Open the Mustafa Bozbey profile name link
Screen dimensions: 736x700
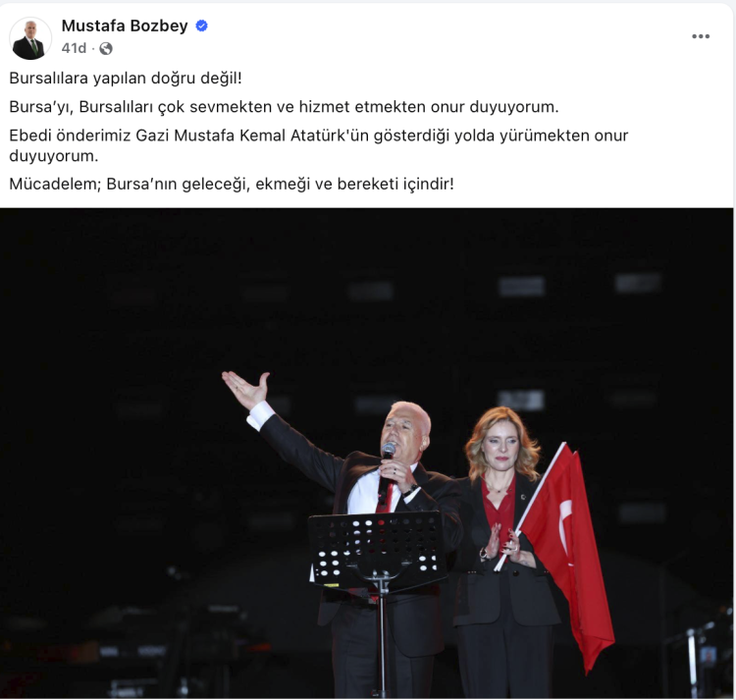(125, 26)
